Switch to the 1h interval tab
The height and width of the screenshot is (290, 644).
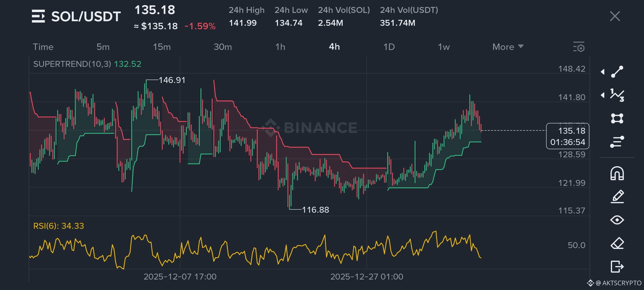pyautogui.click(x=280, y=47)
